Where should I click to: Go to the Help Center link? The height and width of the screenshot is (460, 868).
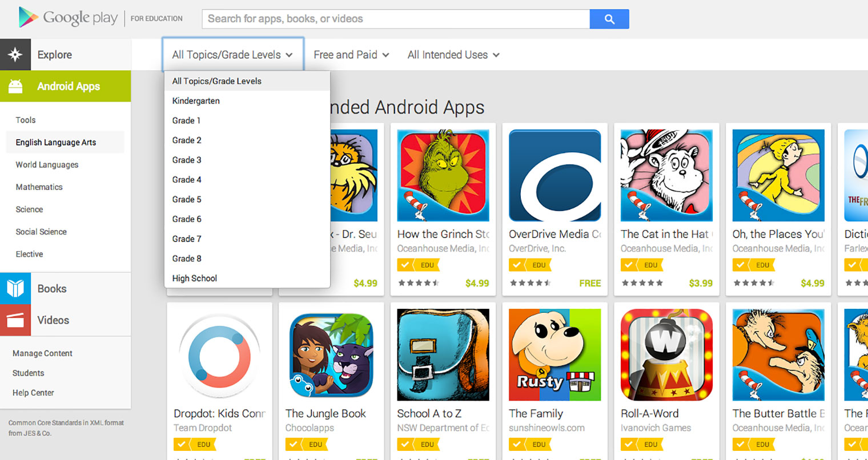click(33, 393)
